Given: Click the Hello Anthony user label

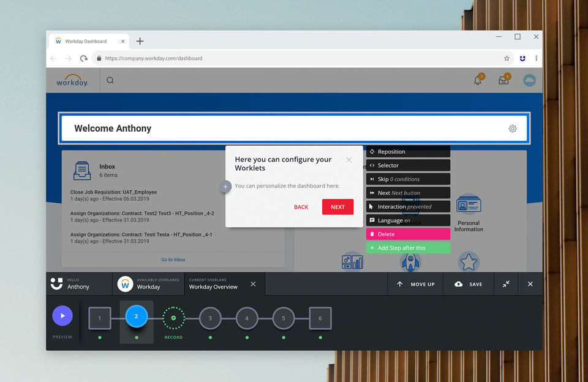Looking at the screenshot, I should pos(78,284).
